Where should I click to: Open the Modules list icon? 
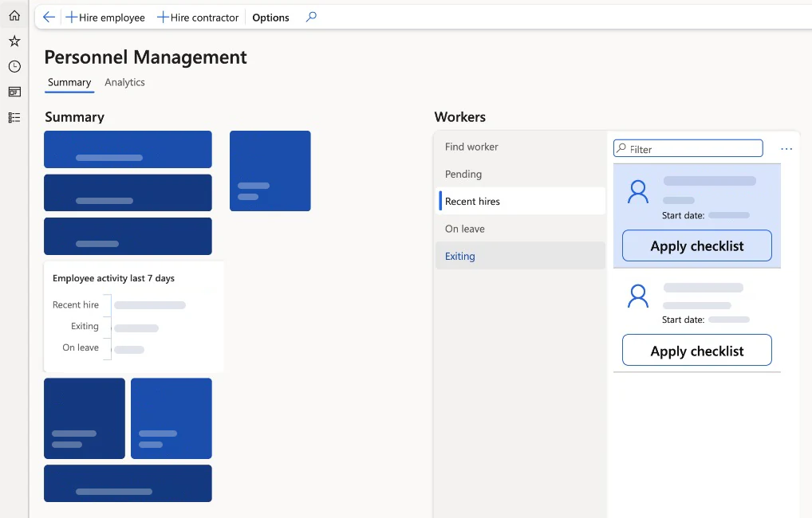pyautogui.click(x=14, y=117)
